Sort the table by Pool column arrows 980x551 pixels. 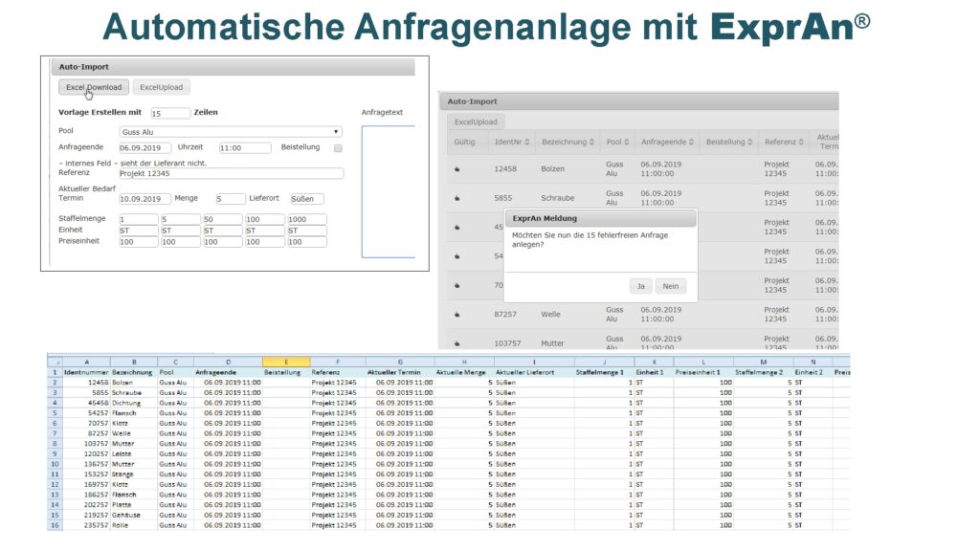tap(626, 143)
